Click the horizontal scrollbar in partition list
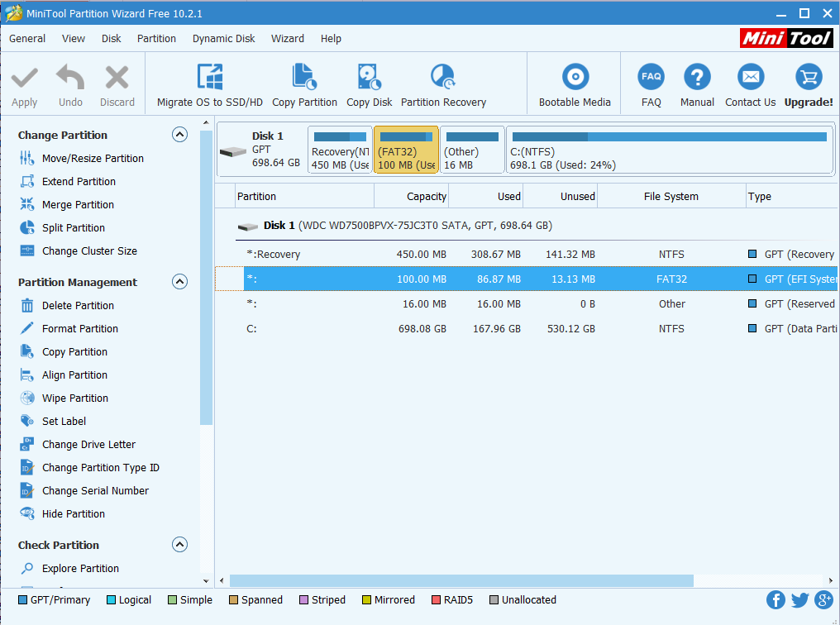840x625 pixels. click(461, 580)
